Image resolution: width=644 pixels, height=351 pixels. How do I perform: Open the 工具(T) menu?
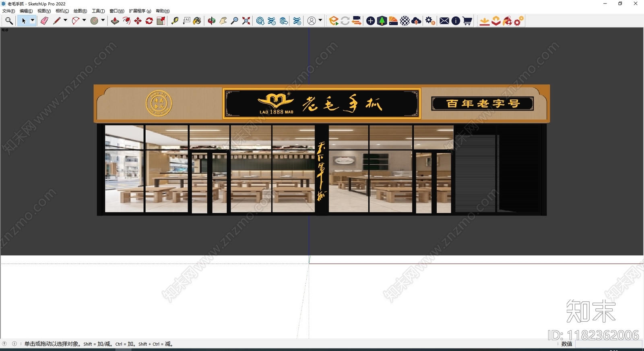(x=98, y=11)
